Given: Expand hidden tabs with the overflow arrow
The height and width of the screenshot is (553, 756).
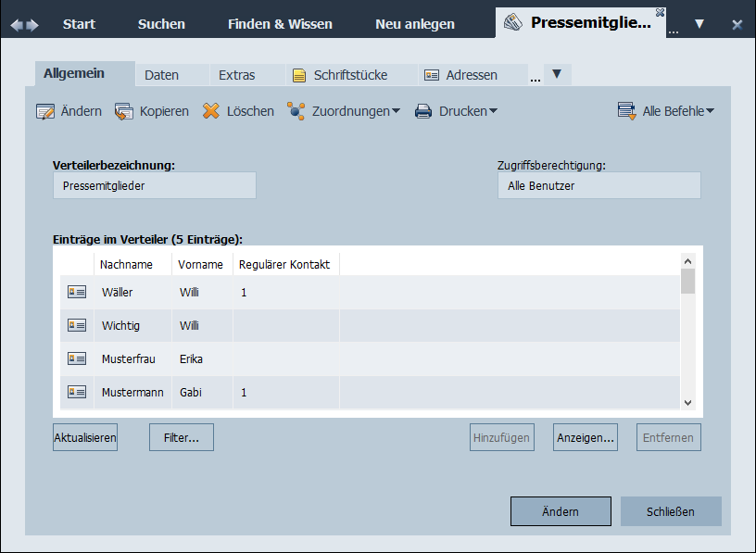Looking at the screenshot, I should pyautogui.click(x=557, y=74).
